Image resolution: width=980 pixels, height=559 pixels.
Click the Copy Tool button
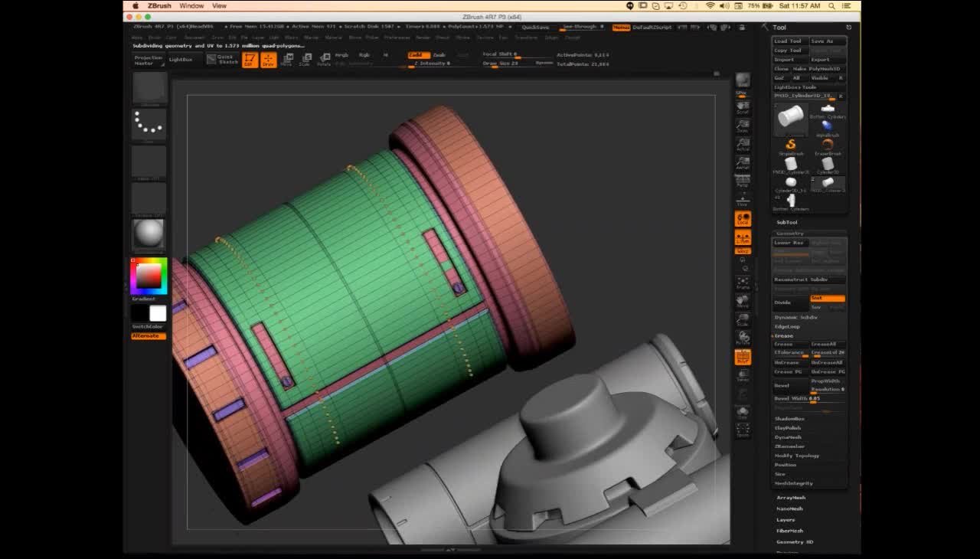790,51
